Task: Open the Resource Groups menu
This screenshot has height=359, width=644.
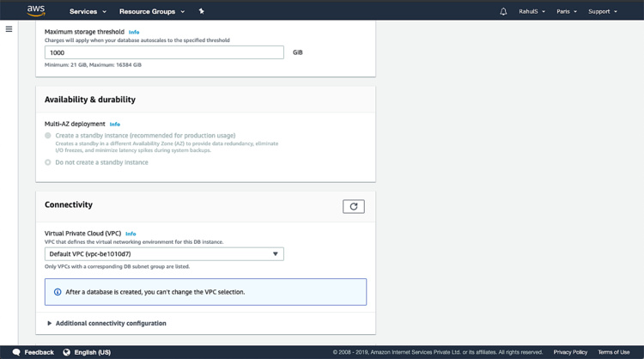Action: click(x=152, y=11)
